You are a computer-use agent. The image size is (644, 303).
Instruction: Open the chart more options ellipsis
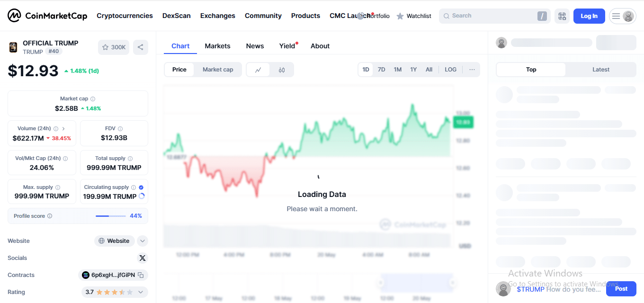(472, 70)
